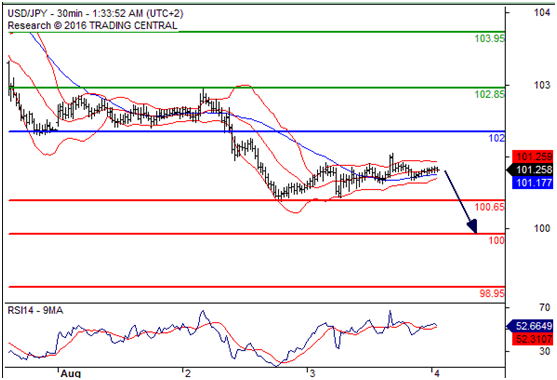Select the red 100 support label
This screenshot has width=557, height=380.
pos(497,240)
